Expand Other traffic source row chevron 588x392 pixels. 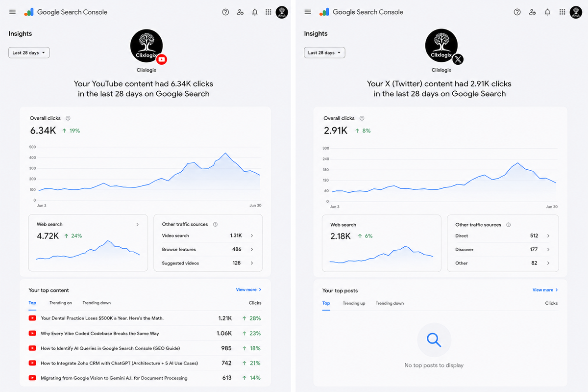pyautogui.click(x=548, y=263)
